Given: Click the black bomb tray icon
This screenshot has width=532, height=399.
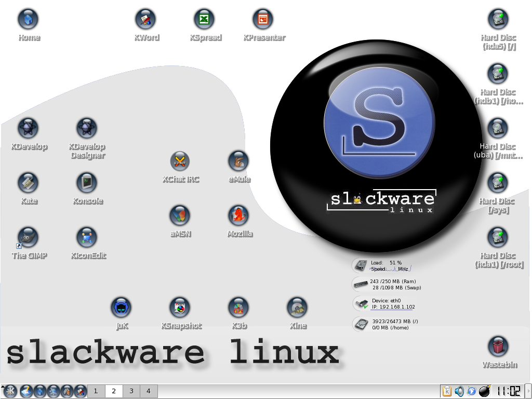Looking at the screenshot, I should (x=485, y=391).
